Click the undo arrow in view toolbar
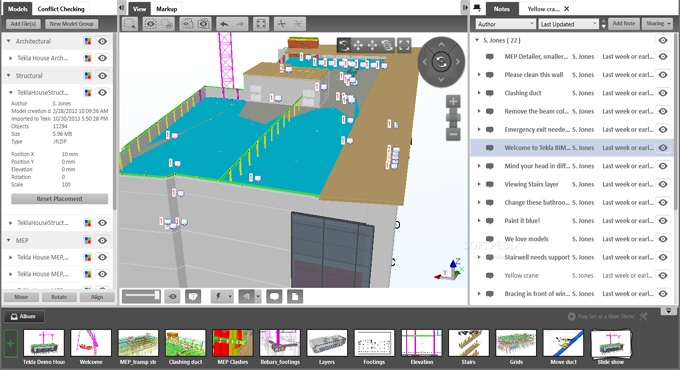680x370 pixels. 224,24
